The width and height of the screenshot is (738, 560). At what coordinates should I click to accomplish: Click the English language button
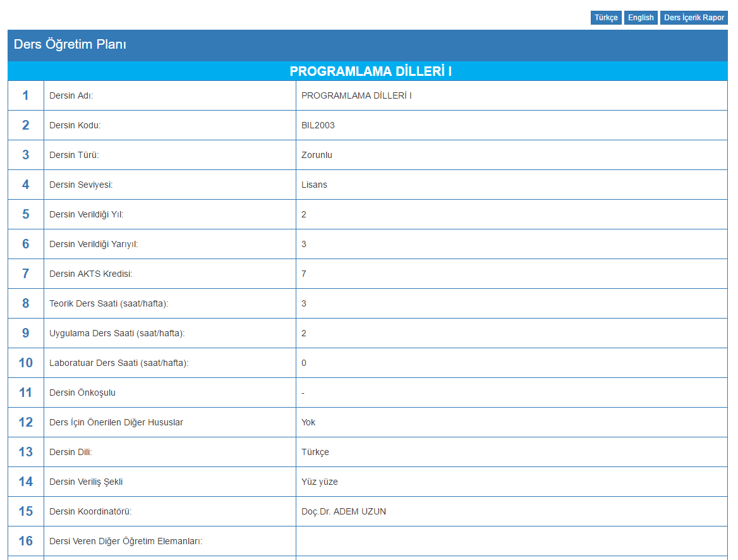[x=641, y=18]
